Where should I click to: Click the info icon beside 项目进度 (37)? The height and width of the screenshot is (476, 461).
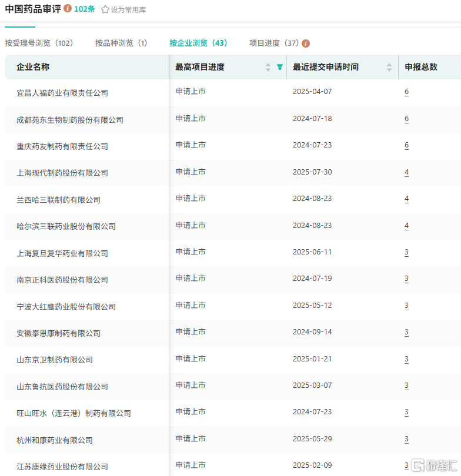pyautogui.click(x=306, y=43)
